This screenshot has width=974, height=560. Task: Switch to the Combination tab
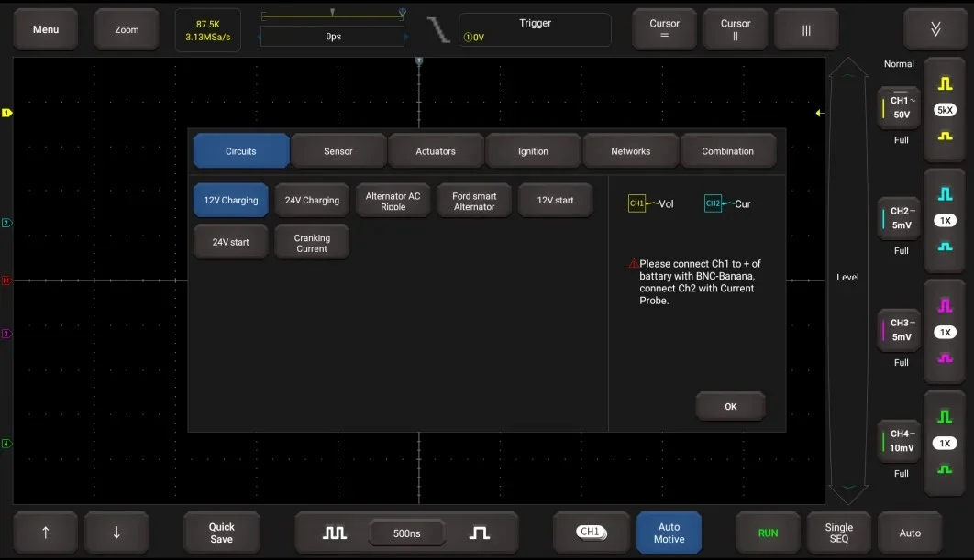coord(727,151)
